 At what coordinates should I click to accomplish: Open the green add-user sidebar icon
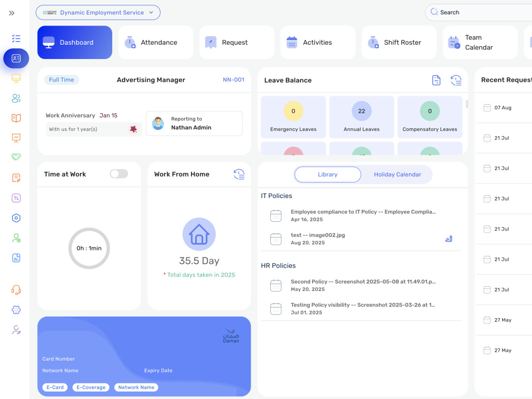point(16,238)
